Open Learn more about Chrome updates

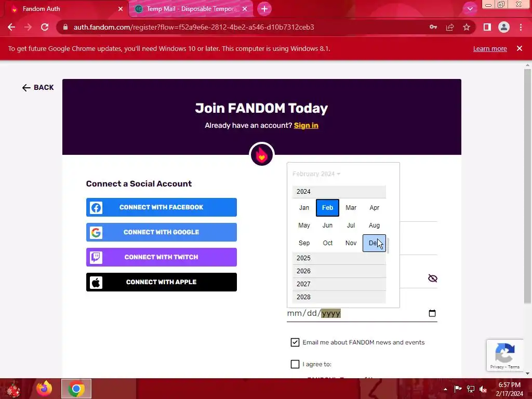pyautogui.click(x=490, y=48)
